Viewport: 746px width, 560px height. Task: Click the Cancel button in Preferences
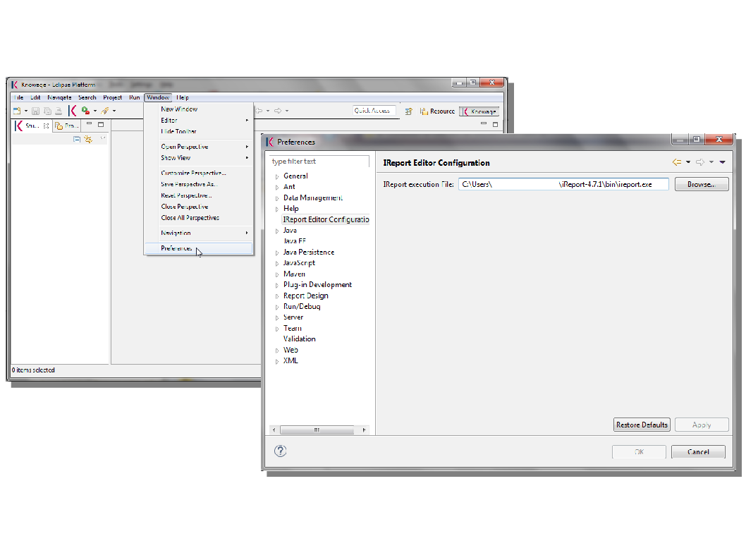point(698,452)
